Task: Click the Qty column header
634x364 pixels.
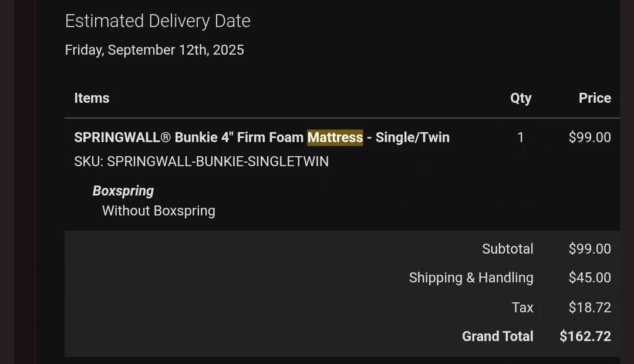Action: [x=520, y=98]
